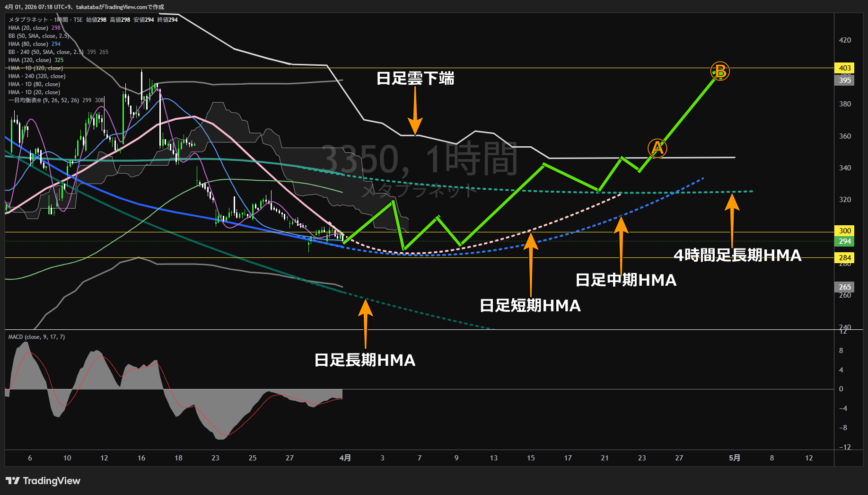Viewport: 868px width, 495px height.
Task: Click the HMA (80, close) indicator legend
Action: pos(35,44)
